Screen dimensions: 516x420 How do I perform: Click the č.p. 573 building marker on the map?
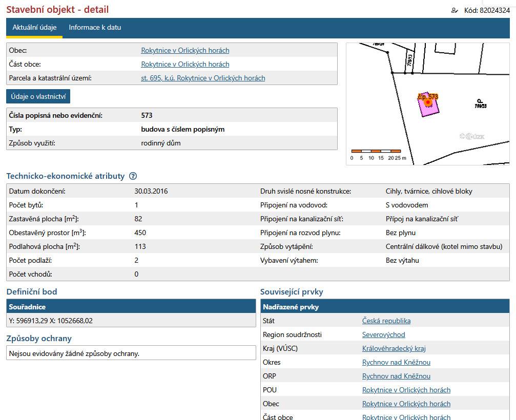(428, 102)
